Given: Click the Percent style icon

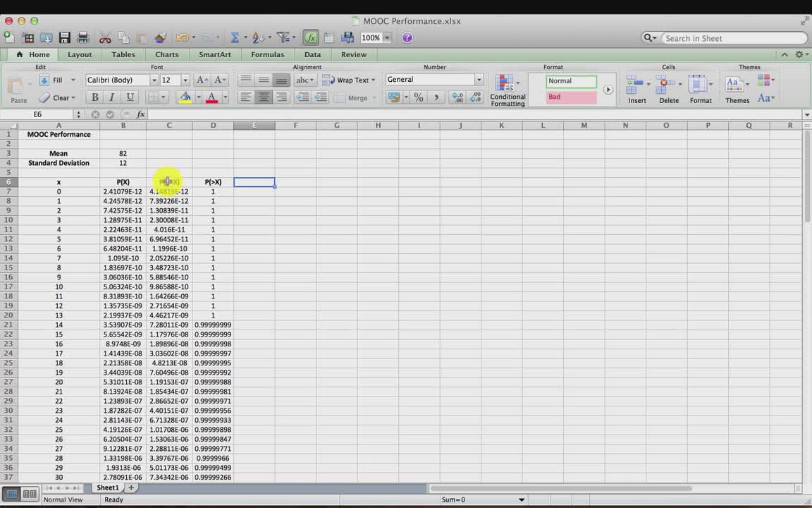Looking at the screenshot, I should pos(419,98).
